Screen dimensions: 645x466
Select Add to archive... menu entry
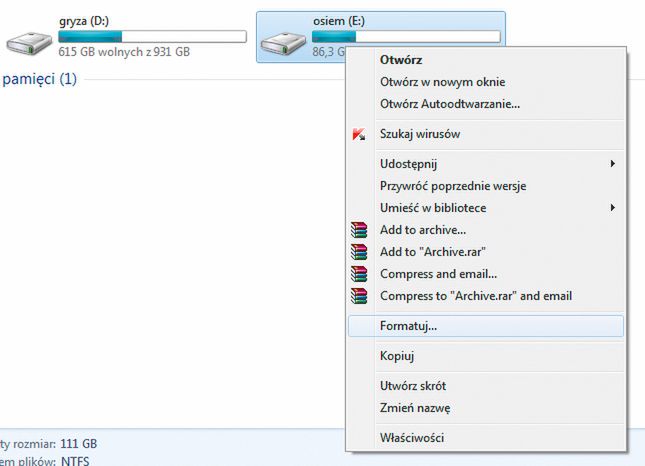pyautogui.click(x=486, y=230)
